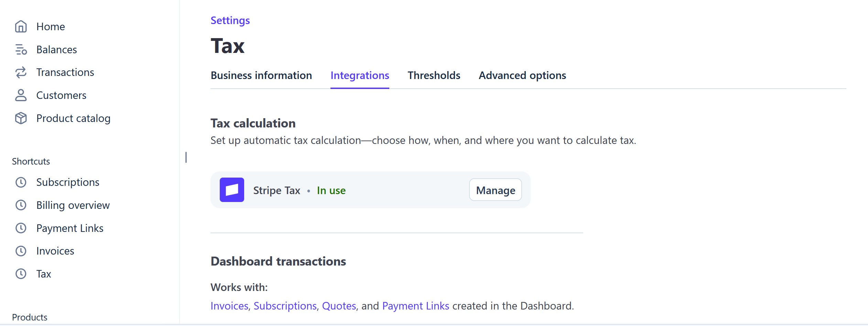This screenshot has width=868, height=326.
Task: Click the Subscriptions clock icon
Action: pyautogui.click(x=21, y=182)
